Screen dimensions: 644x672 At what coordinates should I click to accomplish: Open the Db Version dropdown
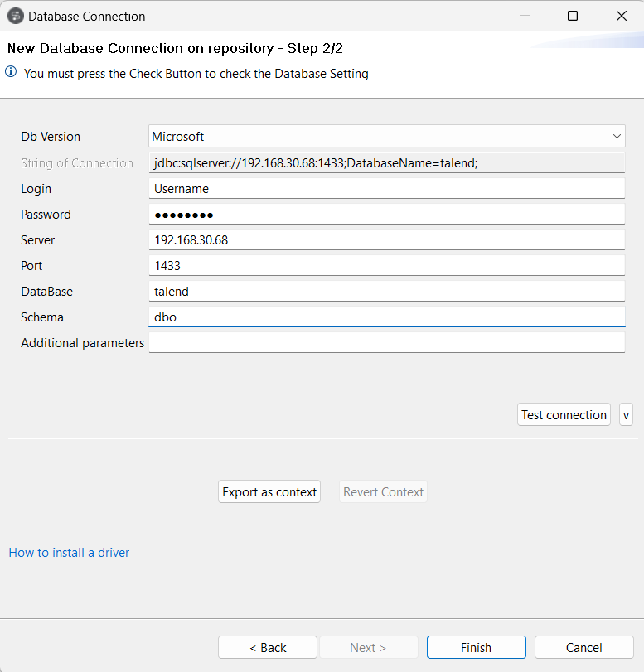click(x=386, y=136)
